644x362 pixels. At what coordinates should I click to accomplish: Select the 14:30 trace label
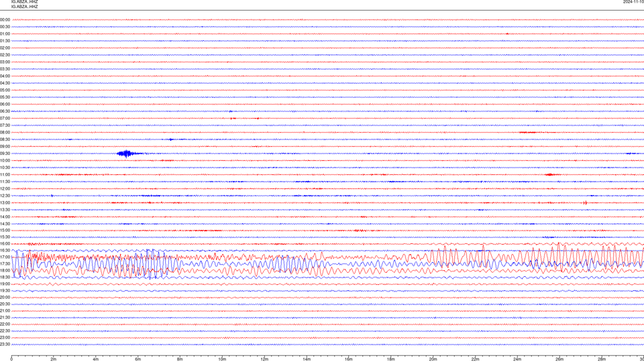point(5,224)
